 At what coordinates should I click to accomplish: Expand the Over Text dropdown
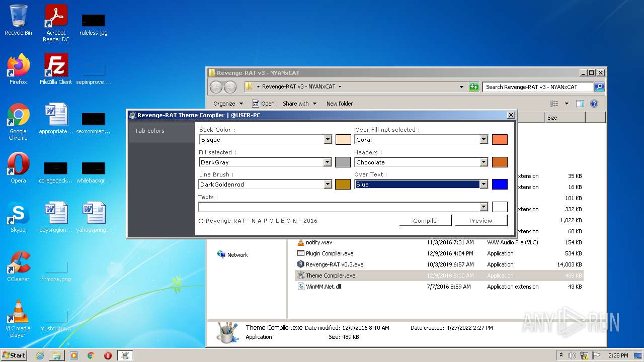click(x=484, y=185)
